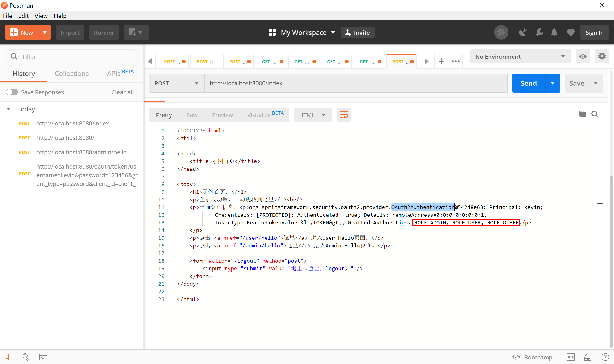614x364 pixels.
Task: Open Postman console from status bar
Action: click(43, 357)
